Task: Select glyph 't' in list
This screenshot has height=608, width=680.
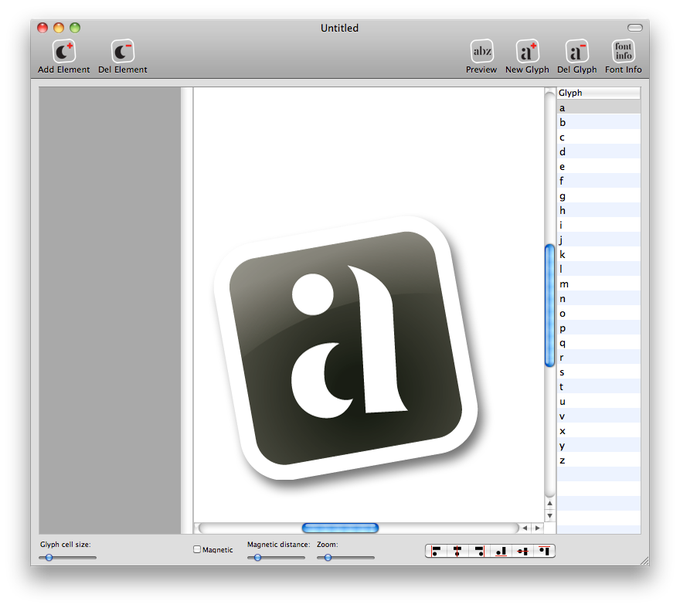Action: 598,387
